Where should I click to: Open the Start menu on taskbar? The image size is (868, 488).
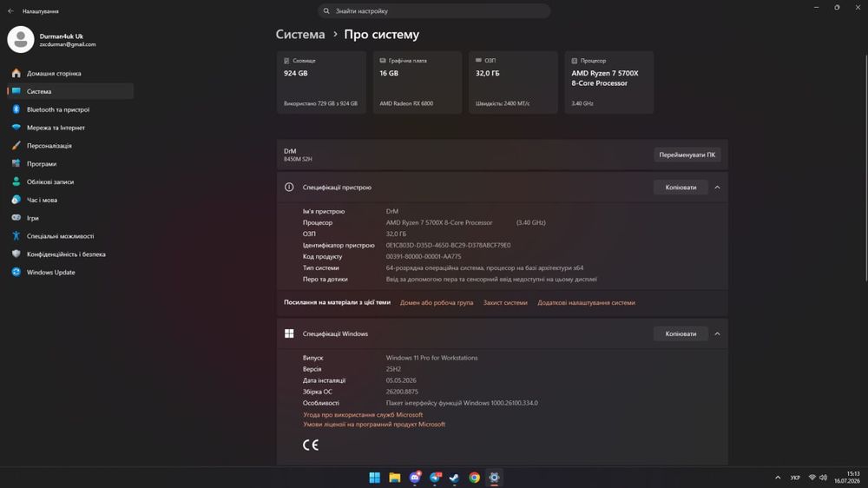(375, 478)
